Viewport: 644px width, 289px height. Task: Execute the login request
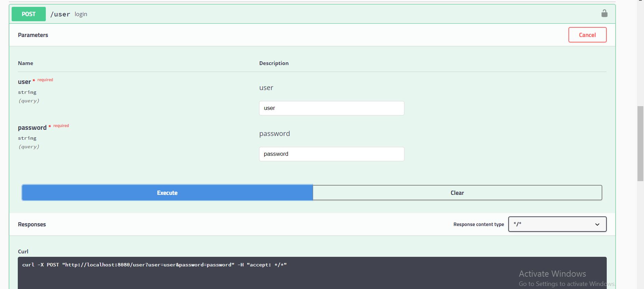167,193
